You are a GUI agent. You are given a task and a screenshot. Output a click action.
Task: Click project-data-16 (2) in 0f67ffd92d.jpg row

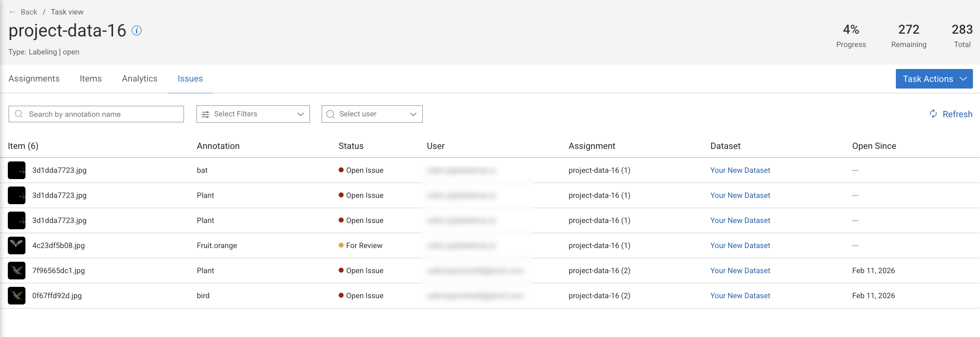[600, 296]
